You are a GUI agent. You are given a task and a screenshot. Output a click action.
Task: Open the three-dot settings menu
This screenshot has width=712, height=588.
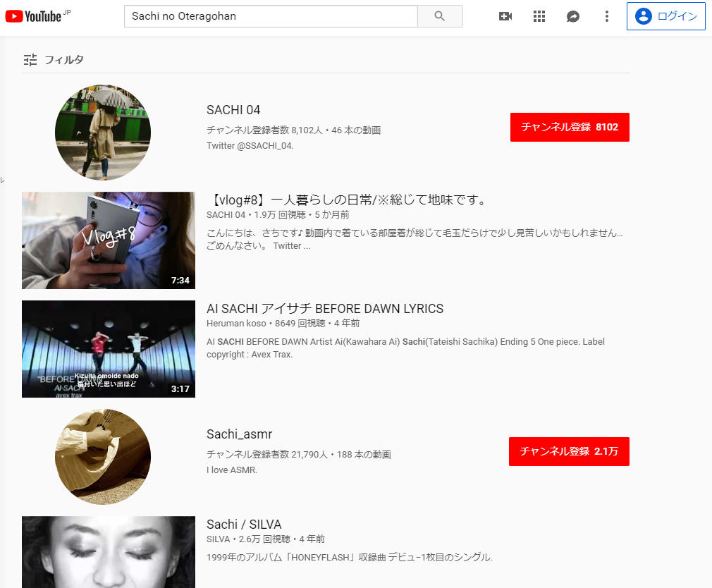607,16
